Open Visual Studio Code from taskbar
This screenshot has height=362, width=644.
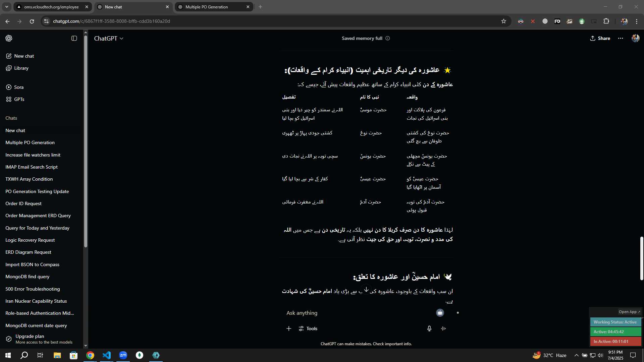pyautogui.click(x=107, y=355)
